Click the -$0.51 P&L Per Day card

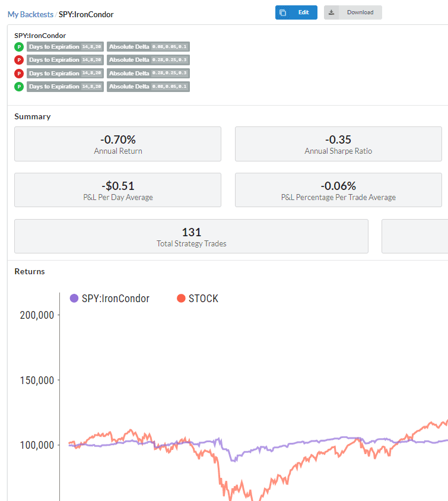pos(118,190)
